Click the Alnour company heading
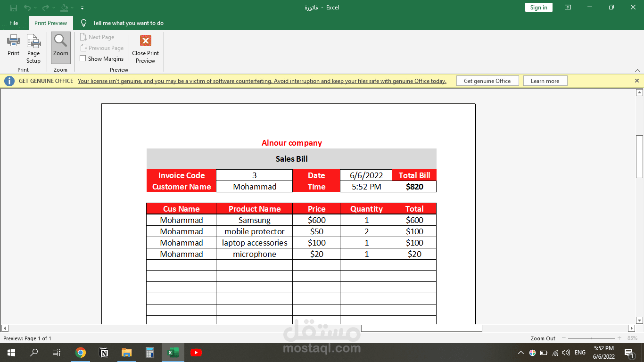The height and width of the screenshot is (362, 644). pos(292,143)
